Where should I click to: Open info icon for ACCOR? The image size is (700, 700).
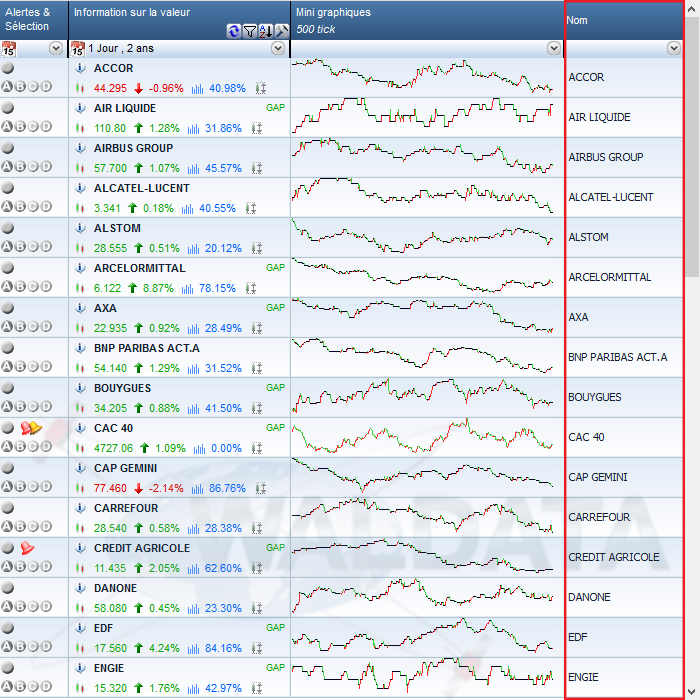coord(80,68)
